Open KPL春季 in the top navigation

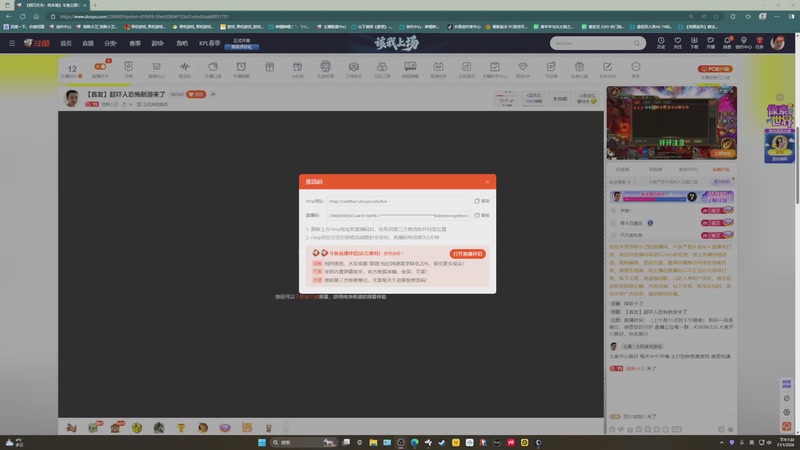point(210,43)
